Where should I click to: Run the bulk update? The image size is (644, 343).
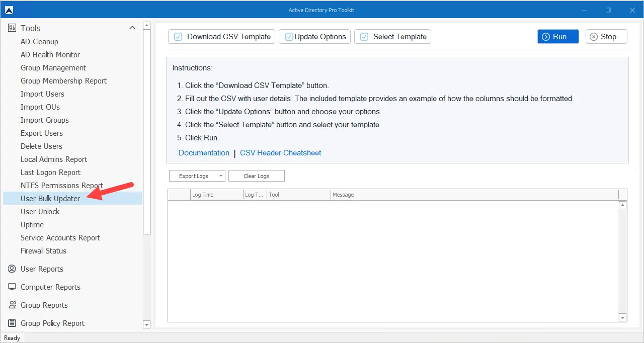tap(558, 37)
